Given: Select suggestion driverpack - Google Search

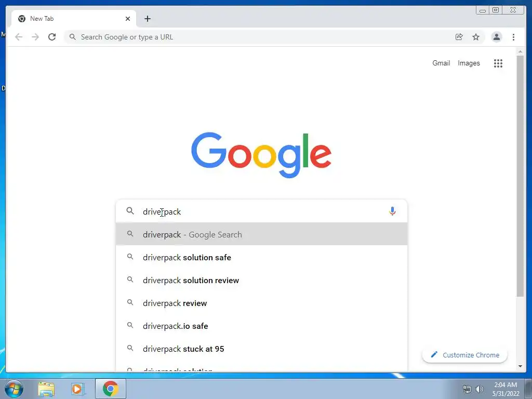Looking at the screenshot, I should point(261,234).
